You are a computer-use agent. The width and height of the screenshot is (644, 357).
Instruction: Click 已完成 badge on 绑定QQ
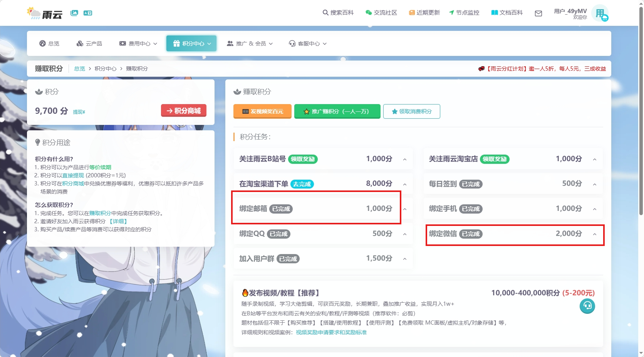278,234
